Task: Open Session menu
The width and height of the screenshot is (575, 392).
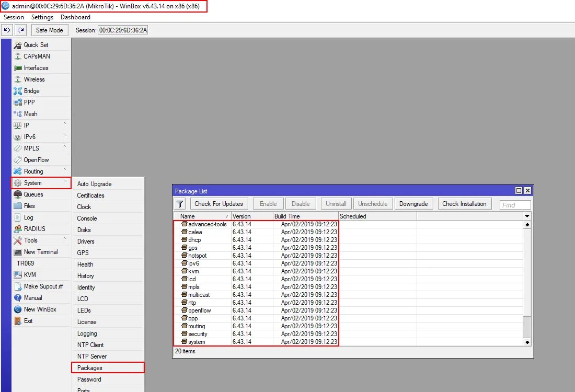Action: coord(14,17)
